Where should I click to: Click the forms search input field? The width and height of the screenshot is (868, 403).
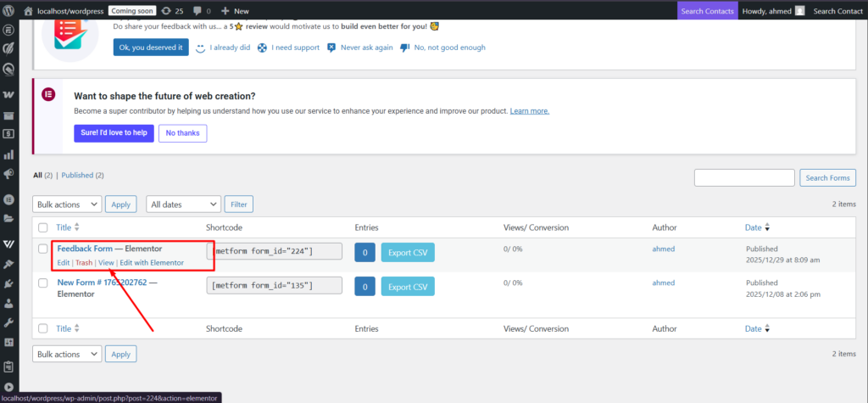pyautogui.click(x=744, y=177)
